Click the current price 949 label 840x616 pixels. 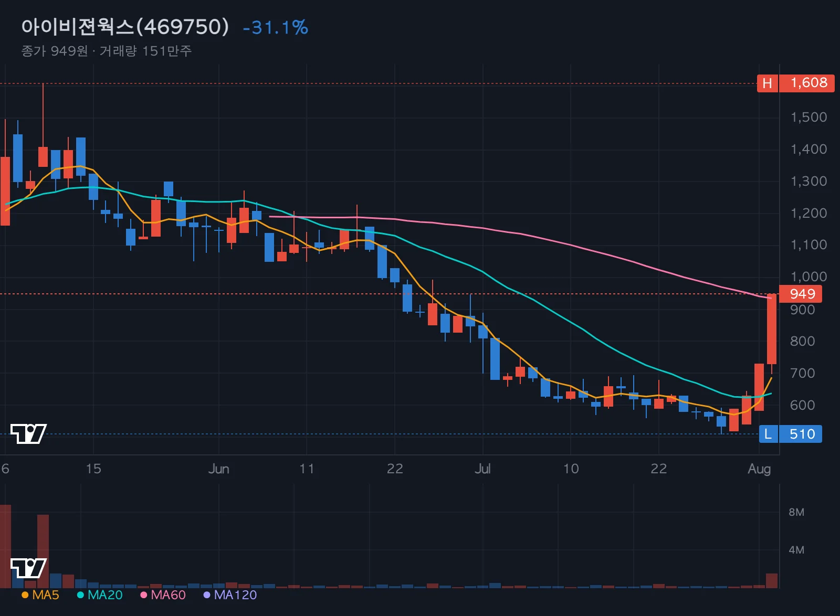(x=801, y=294)
